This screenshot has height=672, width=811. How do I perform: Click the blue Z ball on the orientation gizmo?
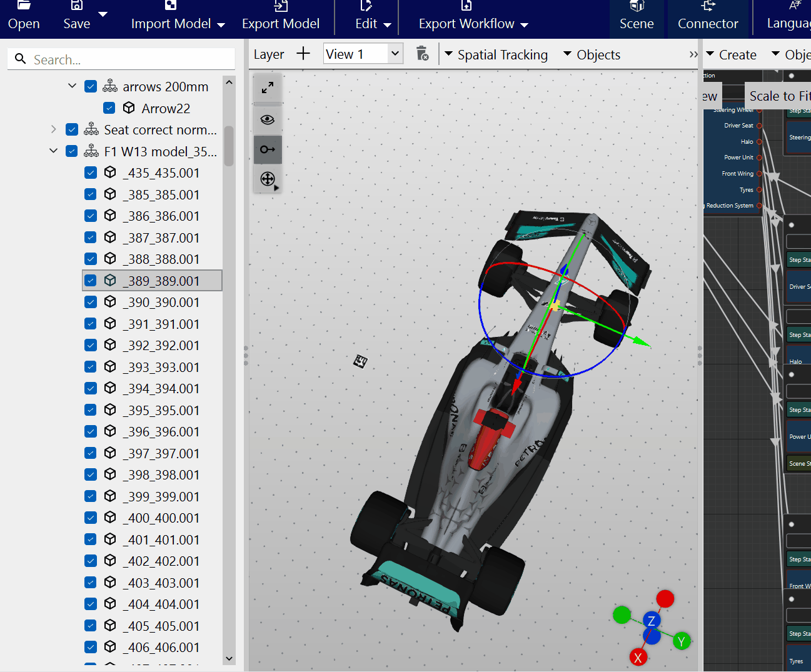click(x=652, y=621)
